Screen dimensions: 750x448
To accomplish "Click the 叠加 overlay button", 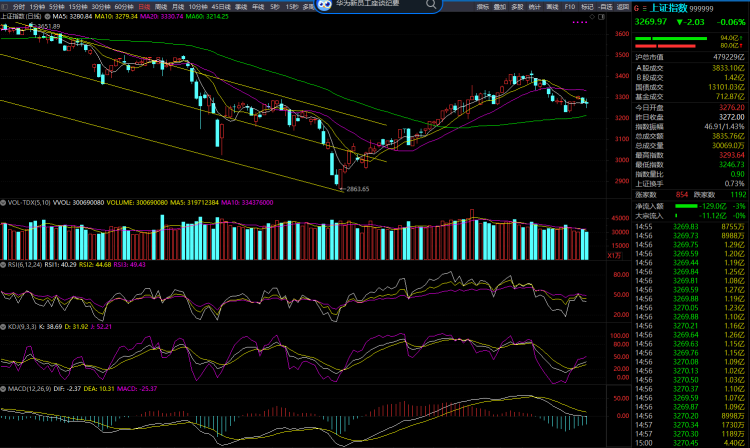I will pos(500,6).
